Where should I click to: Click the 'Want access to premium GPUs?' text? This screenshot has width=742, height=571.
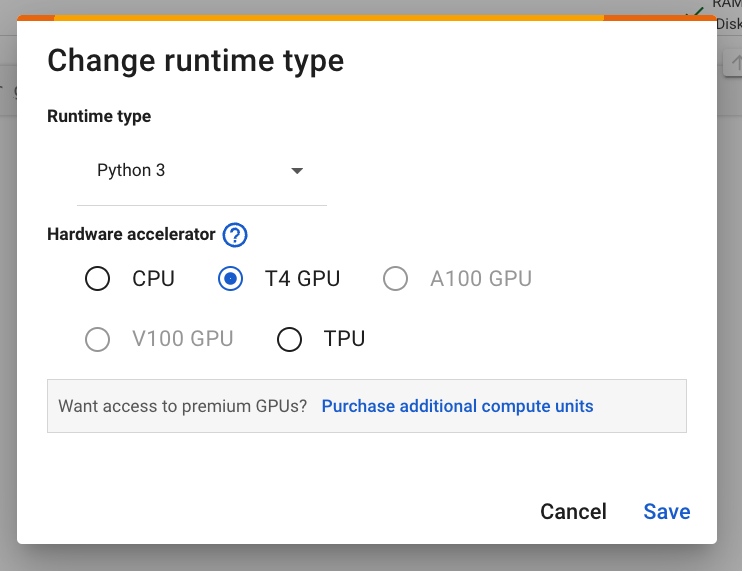click(183, 406)
